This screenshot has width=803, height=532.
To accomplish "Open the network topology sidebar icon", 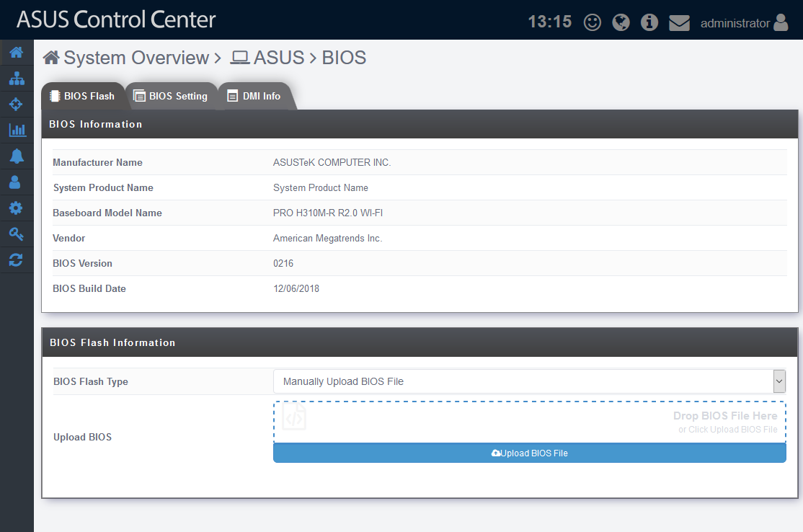I will pos(17,79).
